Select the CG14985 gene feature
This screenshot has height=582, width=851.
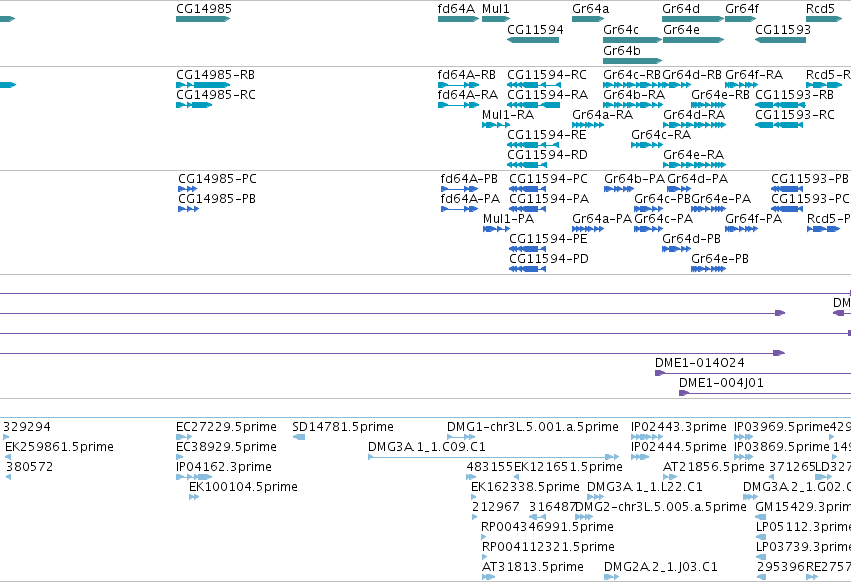coord(203,19)
